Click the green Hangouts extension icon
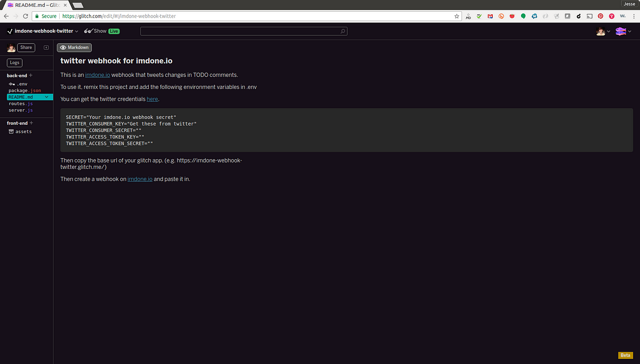 point(524,17)
